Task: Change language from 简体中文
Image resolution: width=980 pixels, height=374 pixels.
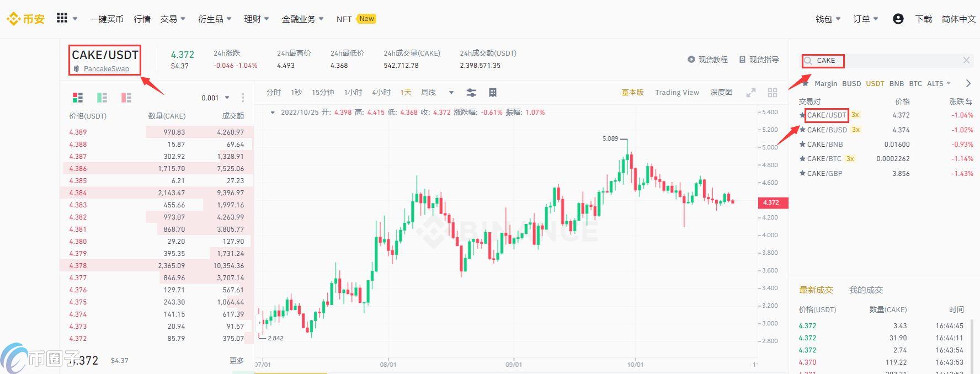Action: click(958, 19)
